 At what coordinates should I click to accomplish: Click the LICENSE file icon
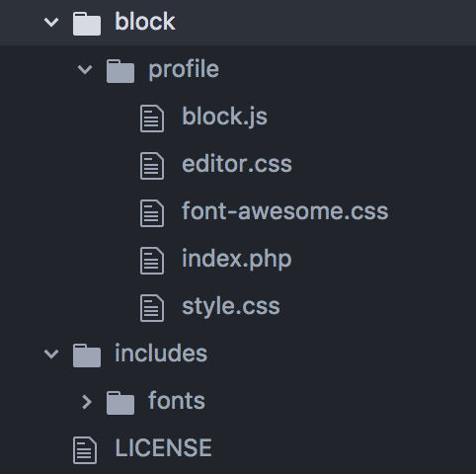coord(85,450)
